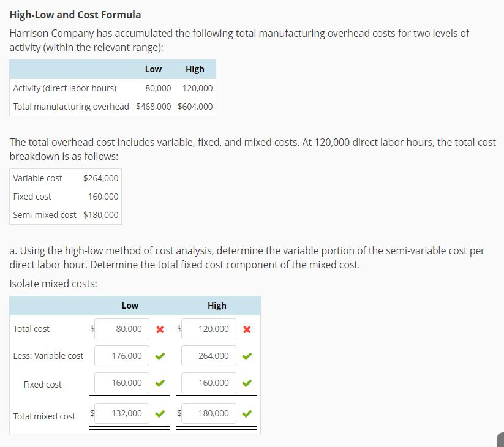The height and width of the screenshot is (447, 504).
Task: Click the total mixed cost field showing 132,000
Action: pyautogui.click(x=122, y=414)
